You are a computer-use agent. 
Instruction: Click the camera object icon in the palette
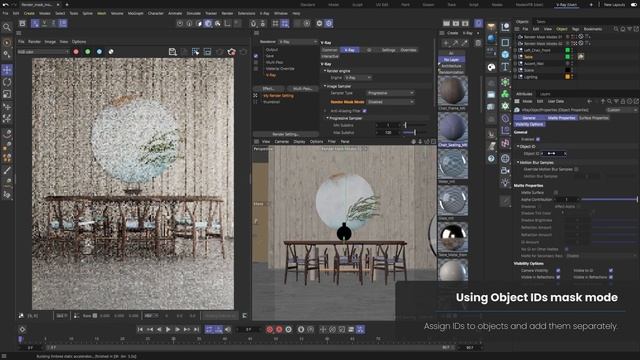(505, 170)
